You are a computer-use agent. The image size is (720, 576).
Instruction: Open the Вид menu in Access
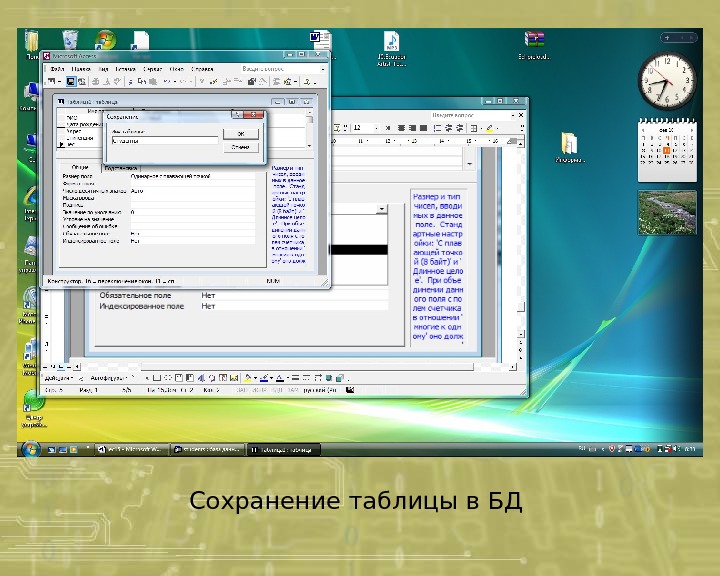(103, 69)
